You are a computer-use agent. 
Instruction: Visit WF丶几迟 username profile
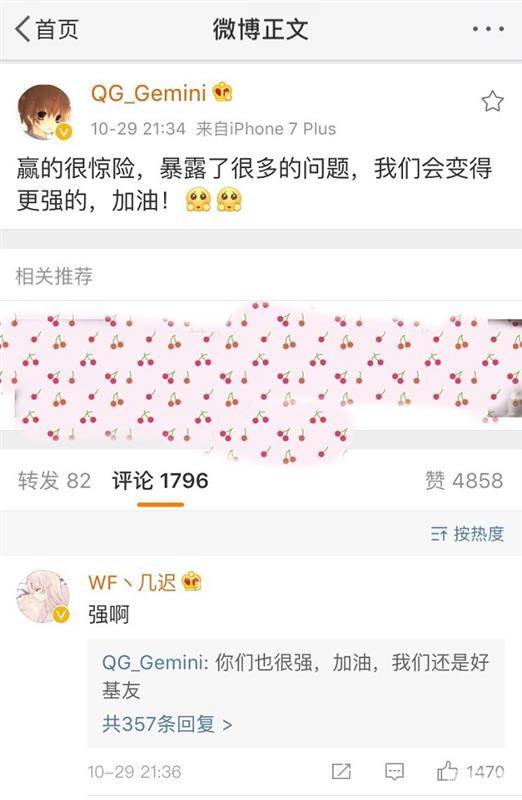pyautogui.click(x=132, y=582)
